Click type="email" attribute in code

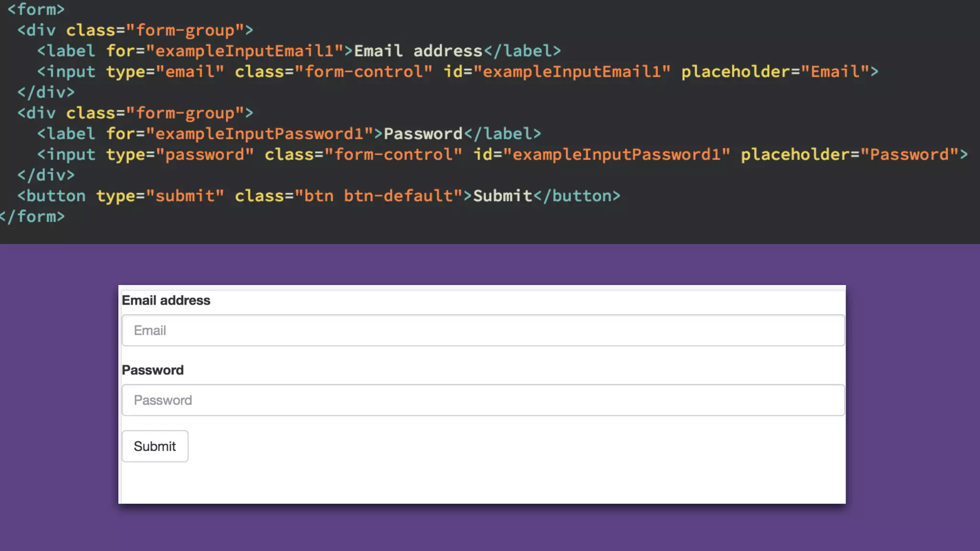165,72
